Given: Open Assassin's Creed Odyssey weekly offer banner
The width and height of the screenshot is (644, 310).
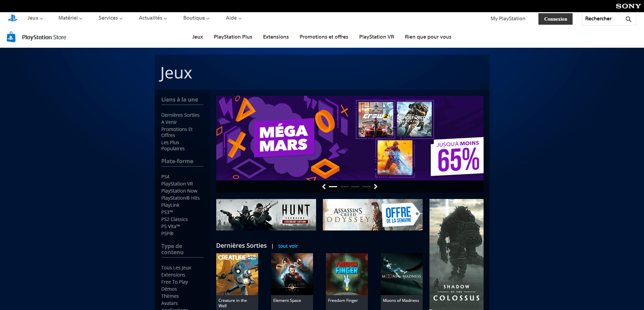Looking at the screenshot, I should (373, 215).
